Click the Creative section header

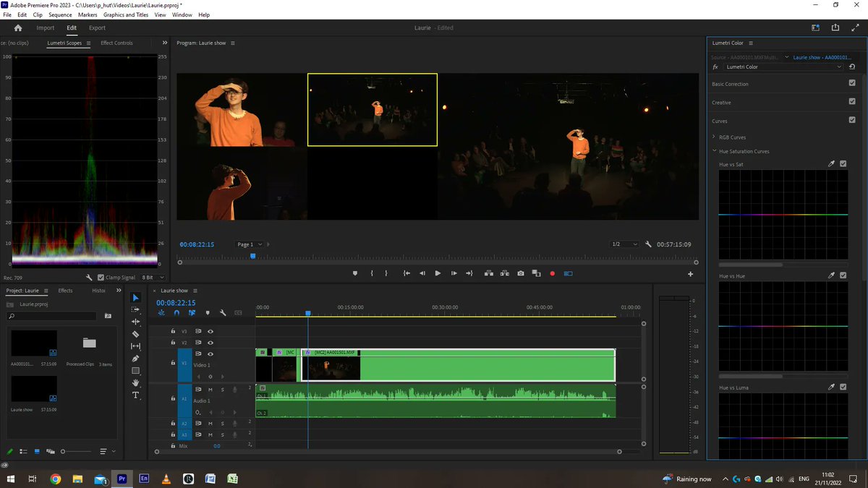point(722,103)
